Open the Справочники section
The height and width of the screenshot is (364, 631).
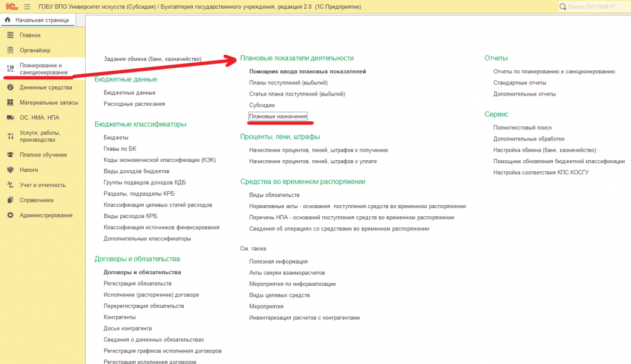[43, 200]
